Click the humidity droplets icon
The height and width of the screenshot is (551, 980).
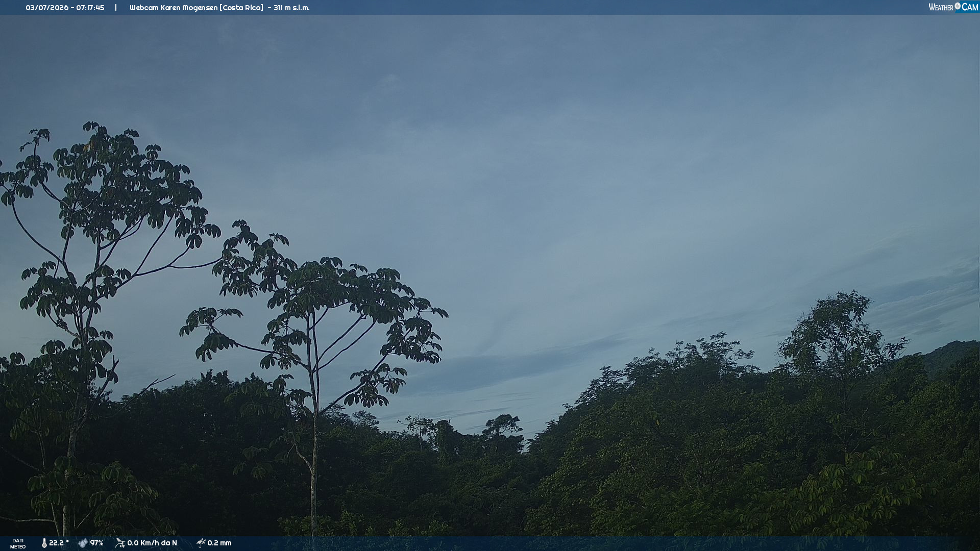tap(83, 543)
